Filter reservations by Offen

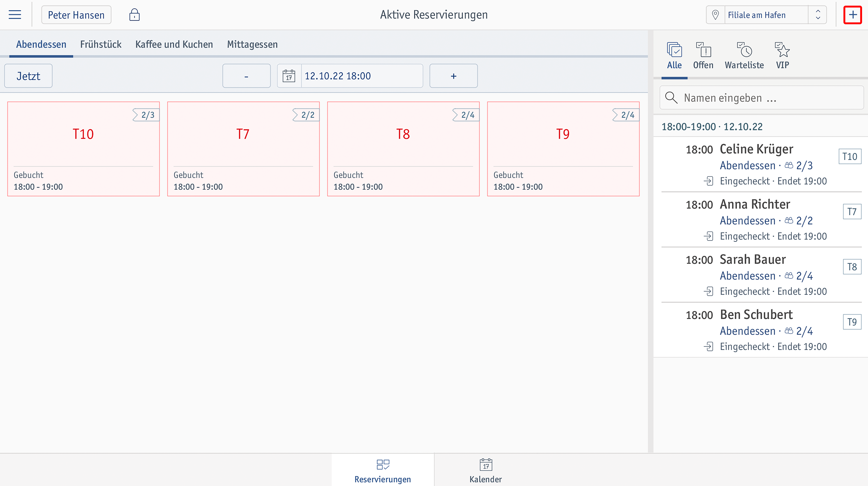click(x=703, y=56)
